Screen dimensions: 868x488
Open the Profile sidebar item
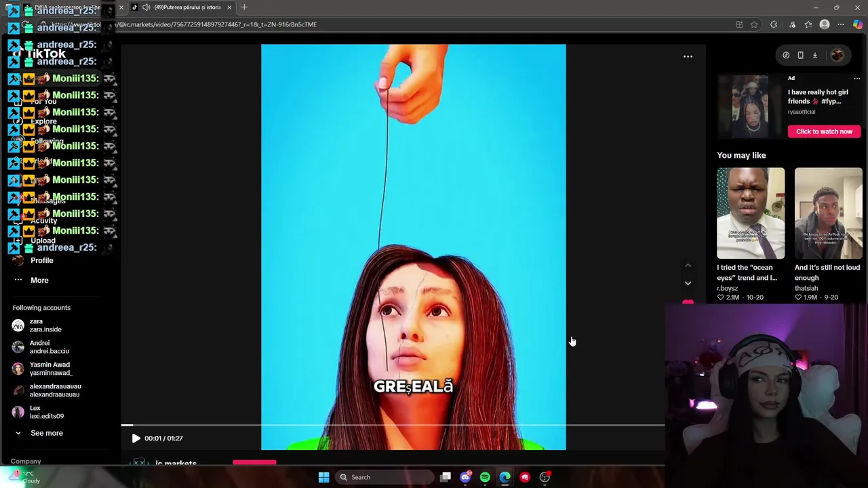click(41, 260)
